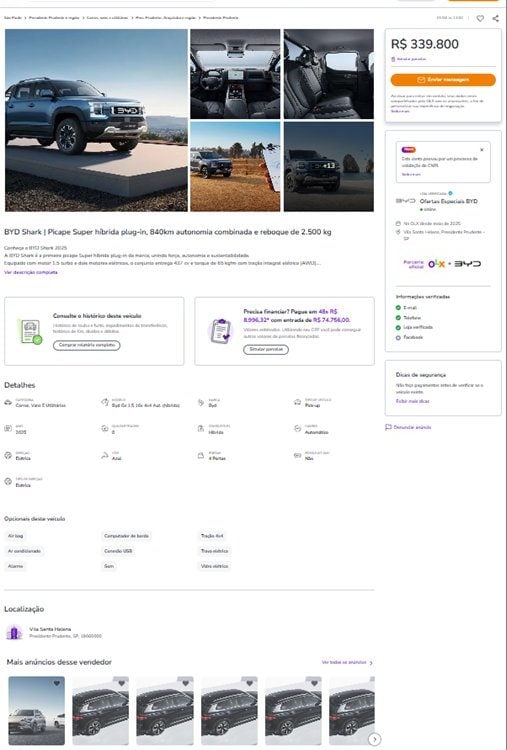Select the Conexão USB tag
507x750 pixels.
coord(118,551)
